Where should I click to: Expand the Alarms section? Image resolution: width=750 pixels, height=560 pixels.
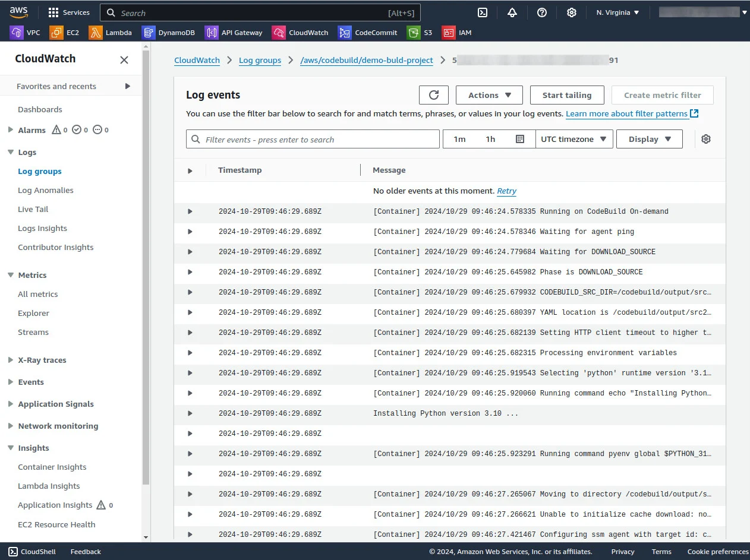tap(11, 130)
